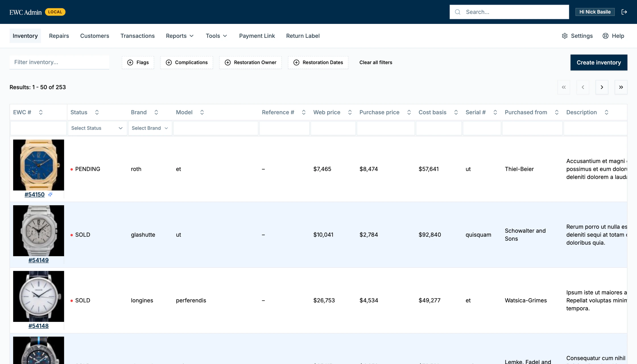637x364 pixels.
Task: Click the EWC # column filter input
Action: 39,128
